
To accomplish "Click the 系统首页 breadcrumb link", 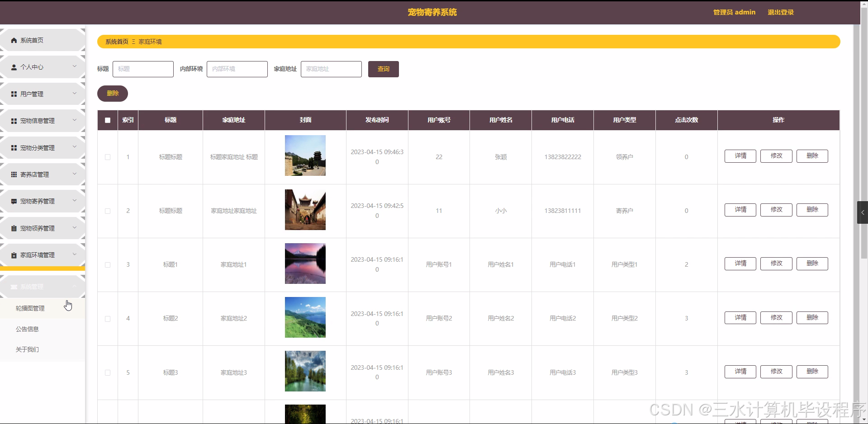I will click(x=117, y=42).
